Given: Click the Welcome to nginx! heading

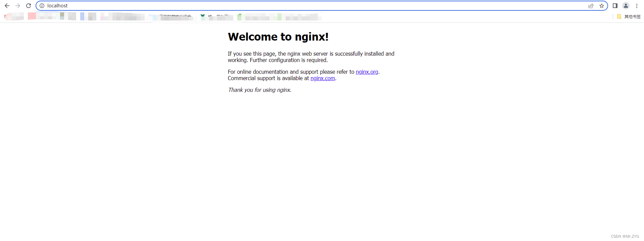Looking at the screenshot, I should [x=278, y=37].
